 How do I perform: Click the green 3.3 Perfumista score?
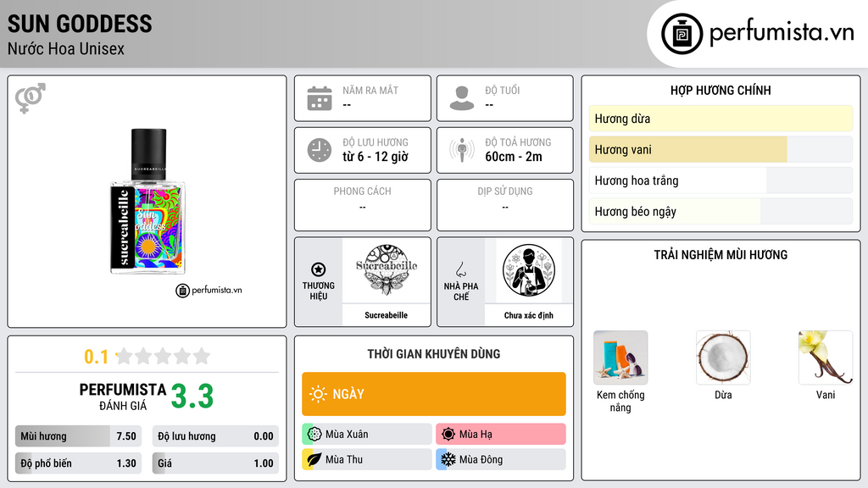192,396
